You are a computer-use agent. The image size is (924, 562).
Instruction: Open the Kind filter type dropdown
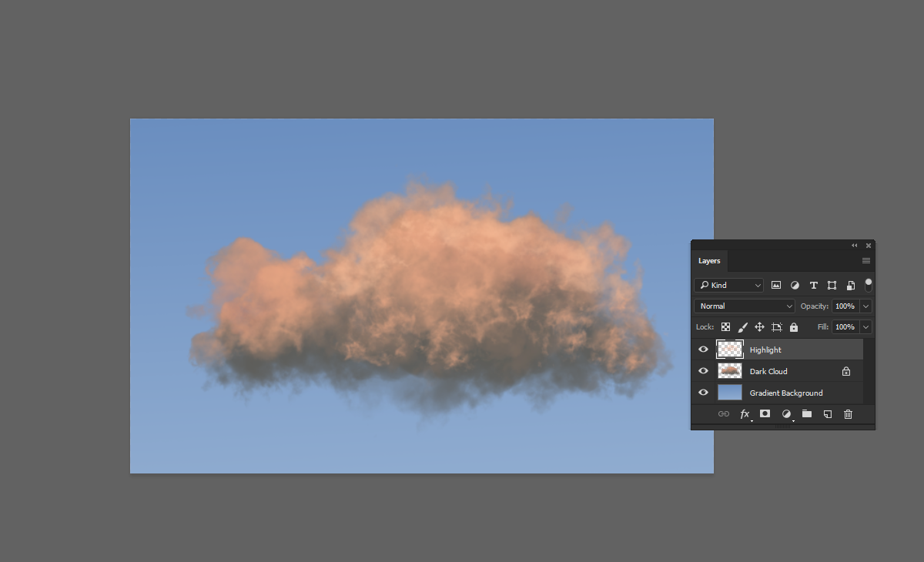pos(728,285)
